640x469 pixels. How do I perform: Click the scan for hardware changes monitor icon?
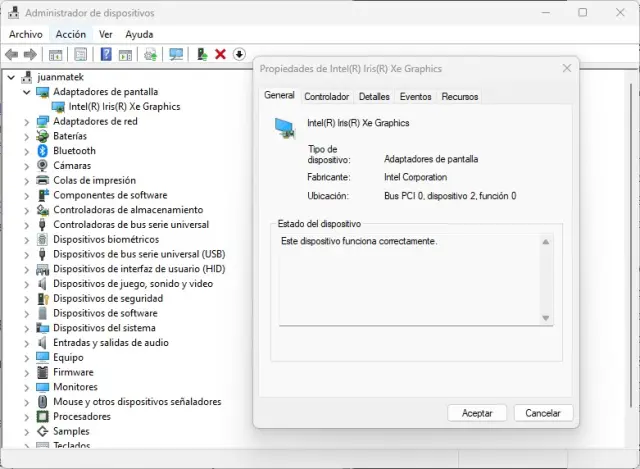[176, 54]
